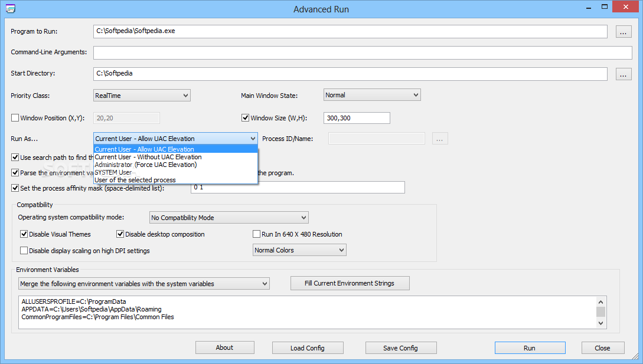This screenshot has width=643, height=364.
Task: Choose SYSTEM User from the list
Action: (175, 173)
